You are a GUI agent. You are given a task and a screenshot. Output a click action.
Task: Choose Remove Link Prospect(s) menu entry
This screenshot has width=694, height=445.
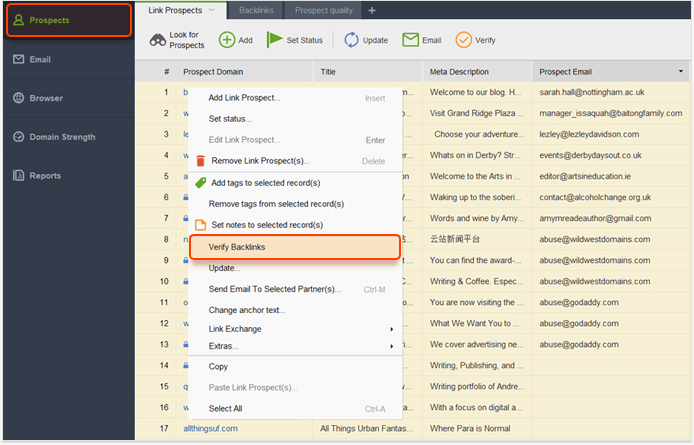tap(295, 161)
